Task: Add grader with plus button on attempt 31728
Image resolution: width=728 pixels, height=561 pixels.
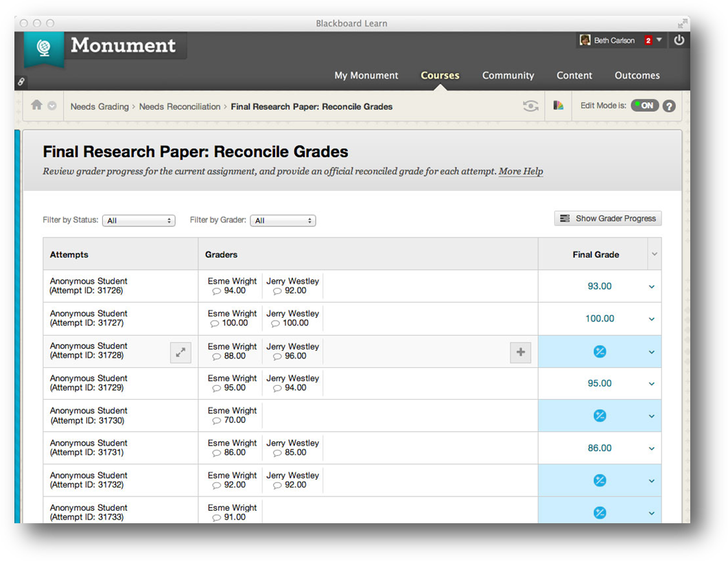Action: [521, 352]
